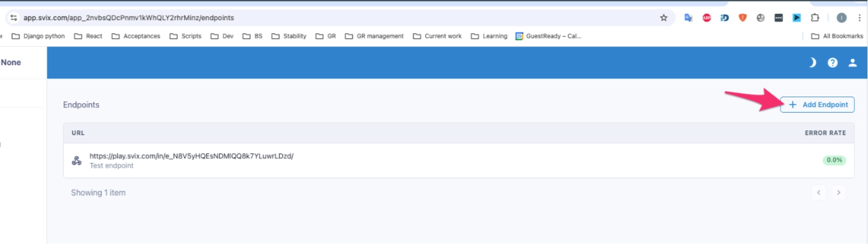Toggle dark mode with the moon icon
This screenshot has width=868, height=244.
tap(813, 62)
